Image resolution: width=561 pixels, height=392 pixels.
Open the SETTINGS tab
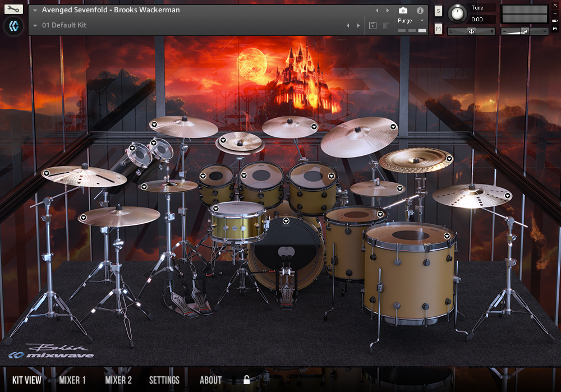[x=164, y=380]
